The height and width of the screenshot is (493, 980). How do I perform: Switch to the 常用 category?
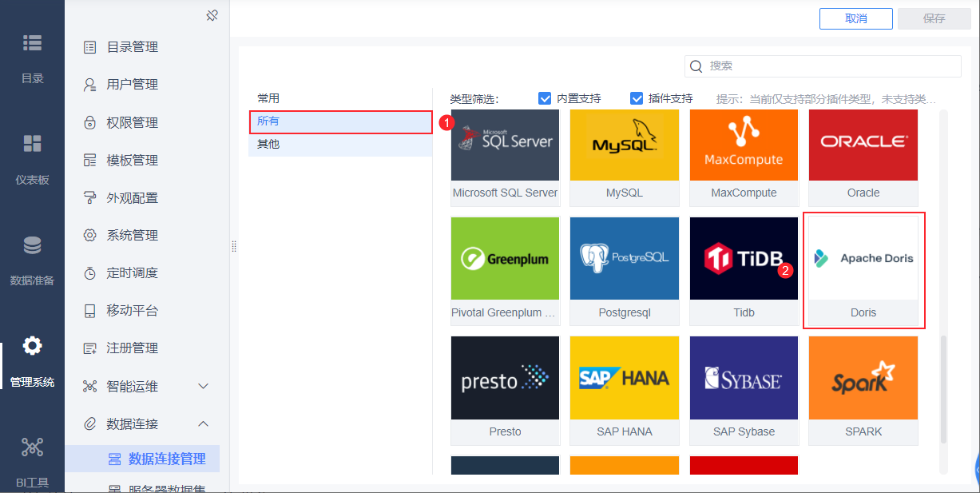pyautogui.click(x=340, y=98)
